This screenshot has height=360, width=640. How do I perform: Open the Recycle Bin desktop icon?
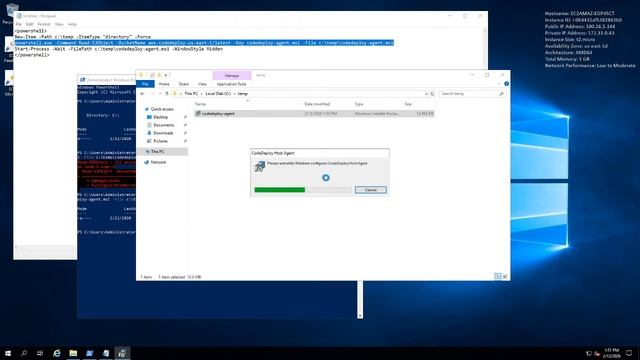click(x=11, y=11)
